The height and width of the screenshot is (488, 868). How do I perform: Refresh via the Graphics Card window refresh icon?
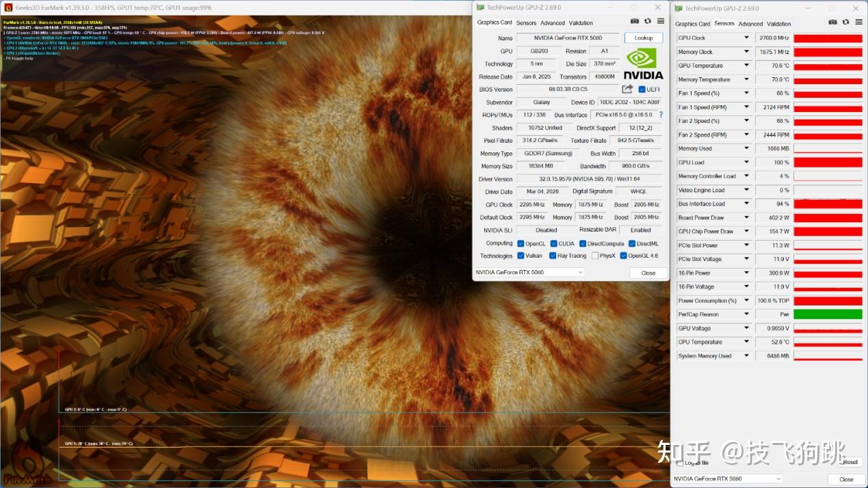click(x=648, y=22)
